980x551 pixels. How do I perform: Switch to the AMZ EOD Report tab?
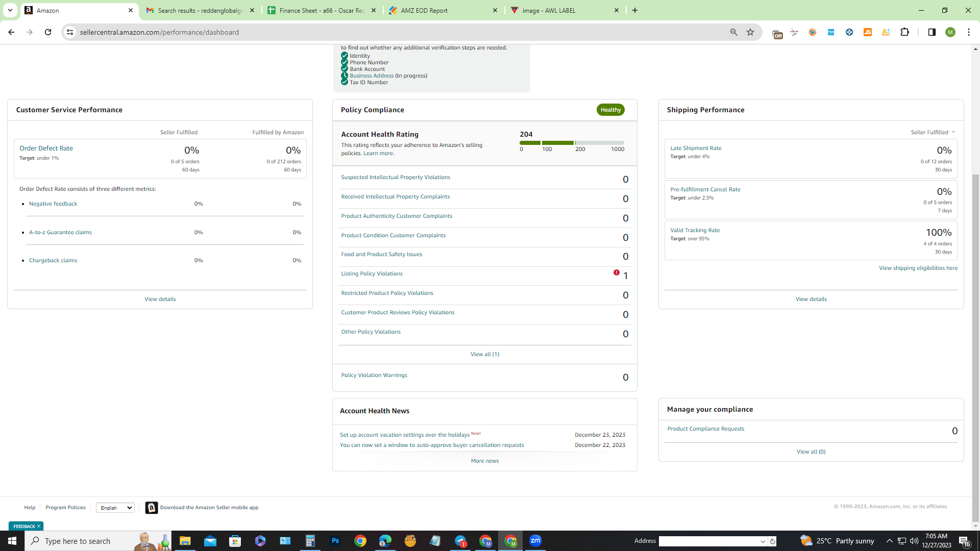point(443,10)
